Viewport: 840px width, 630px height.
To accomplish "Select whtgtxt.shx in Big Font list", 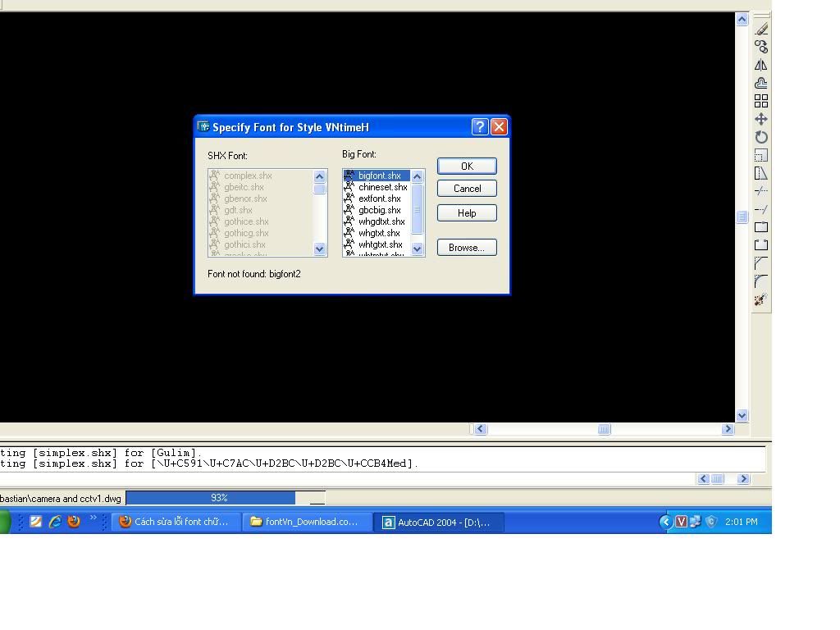I will pyautogui.click(x=377, y=244).
